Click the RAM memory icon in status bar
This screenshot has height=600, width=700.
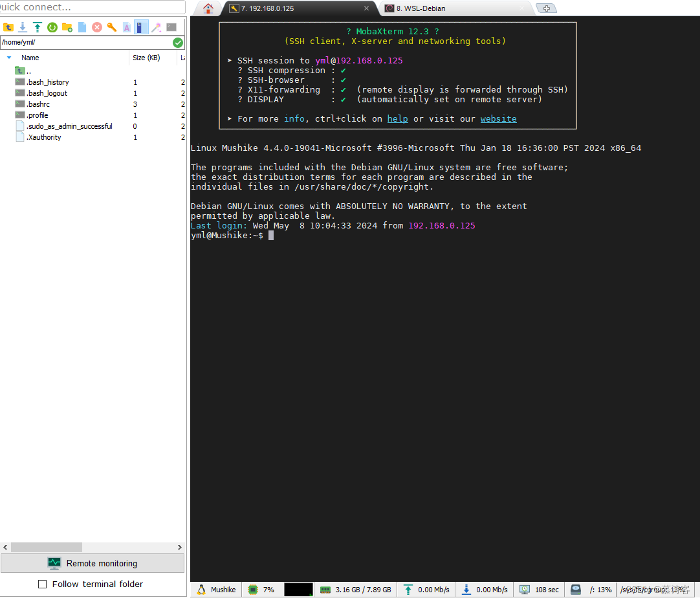click(325, 590)
